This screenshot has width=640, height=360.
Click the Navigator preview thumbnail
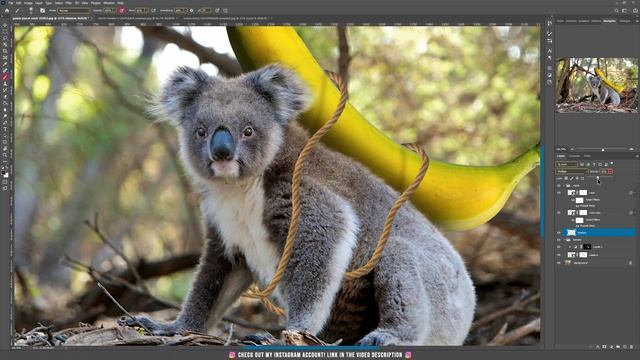tap(597, 85)
